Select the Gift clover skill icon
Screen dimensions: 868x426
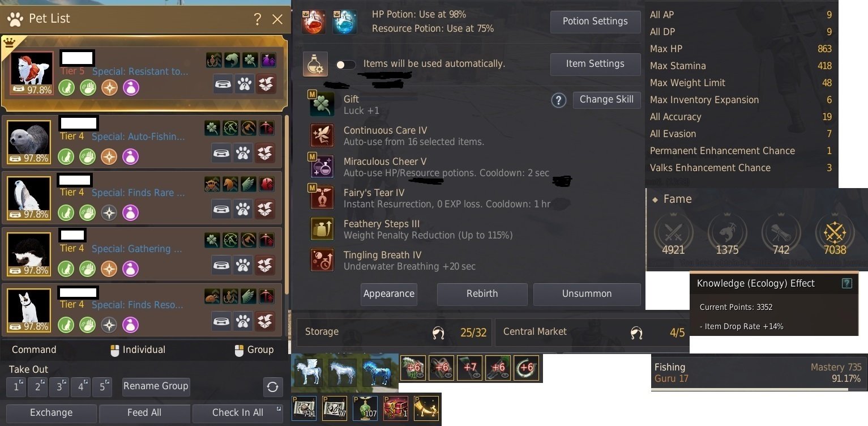coord(322,104)
